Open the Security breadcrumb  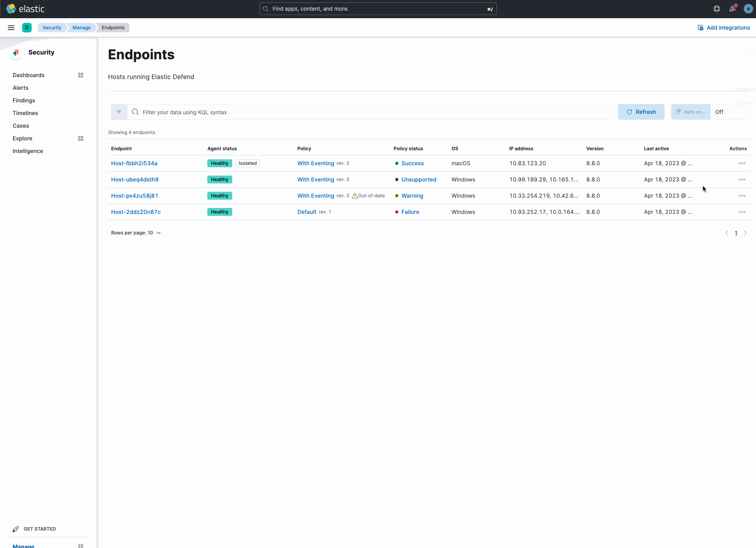pyautogui.click(x=52, y=28)
